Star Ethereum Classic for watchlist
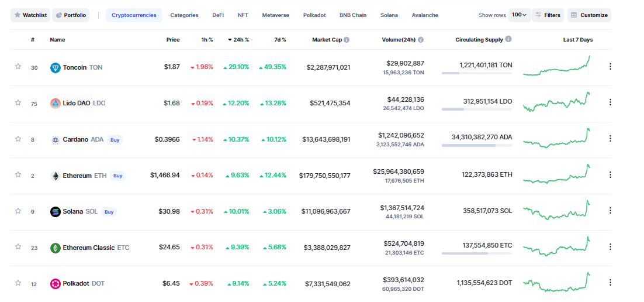The height and width of the screenshot is (302, 644). pyautogui.click(x=18, y=246)
